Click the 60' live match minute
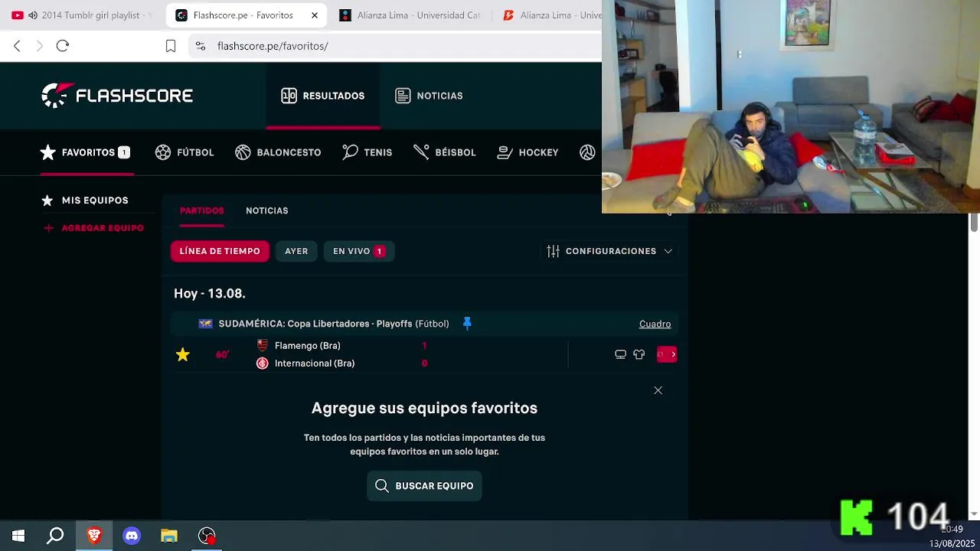The width and height of the screenshot is (980, 551). pos(222,354)
